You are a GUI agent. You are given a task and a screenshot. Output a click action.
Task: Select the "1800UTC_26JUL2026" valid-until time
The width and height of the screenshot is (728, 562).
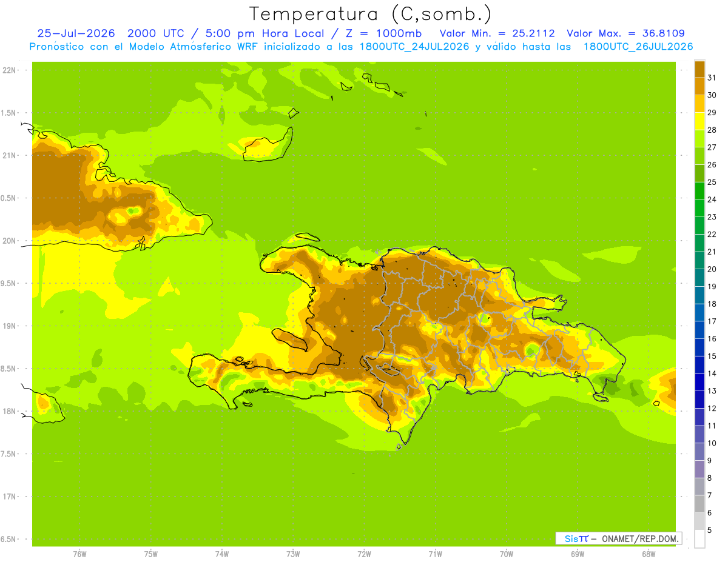(x=638, y=47)
